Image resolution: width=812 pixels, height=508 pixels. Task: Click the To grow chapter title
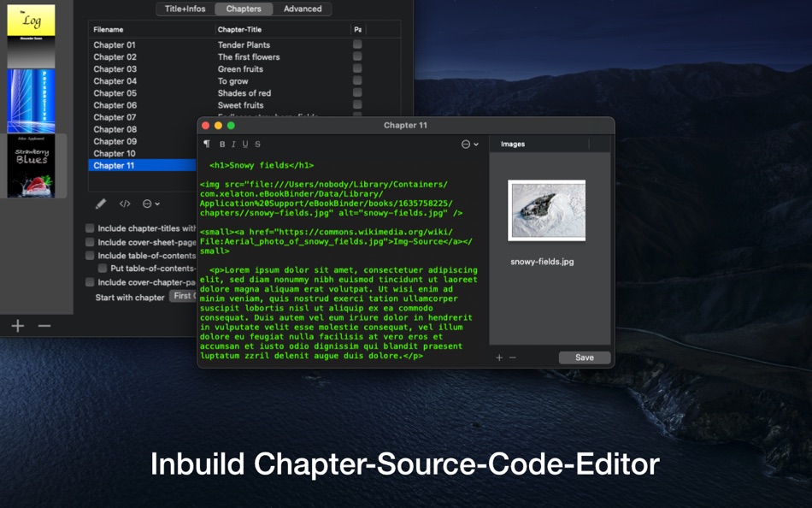(232, 81)
